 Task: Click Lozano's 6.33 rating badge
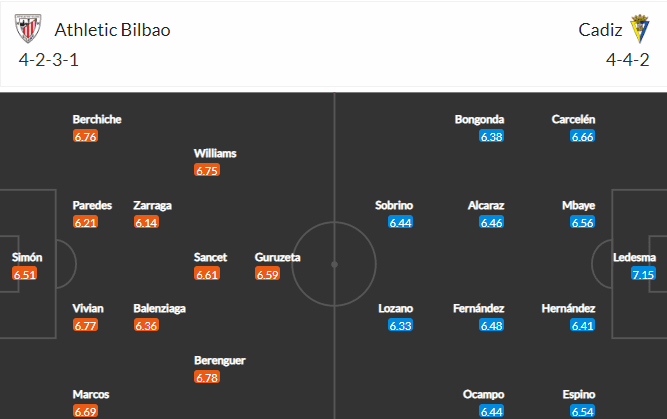pos(400,325)
